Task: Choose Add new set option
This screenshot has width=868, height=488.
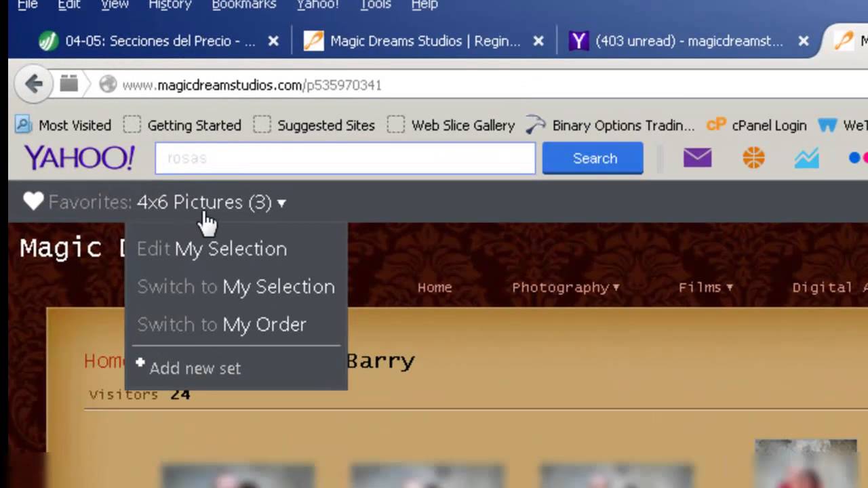Action: [x=195, y=368]
